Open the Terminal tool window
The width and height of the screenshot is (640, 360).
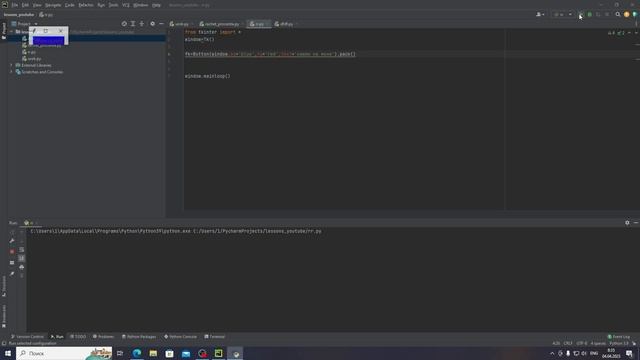tap(214, 337)
